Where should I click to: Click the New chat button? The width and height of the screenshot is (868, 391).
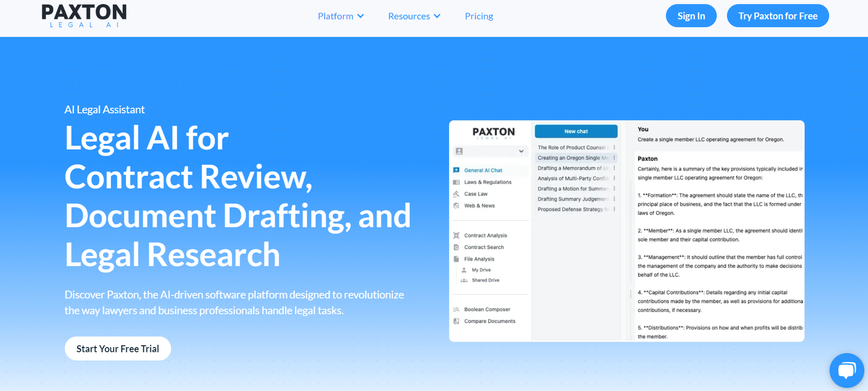click(576, 131)
